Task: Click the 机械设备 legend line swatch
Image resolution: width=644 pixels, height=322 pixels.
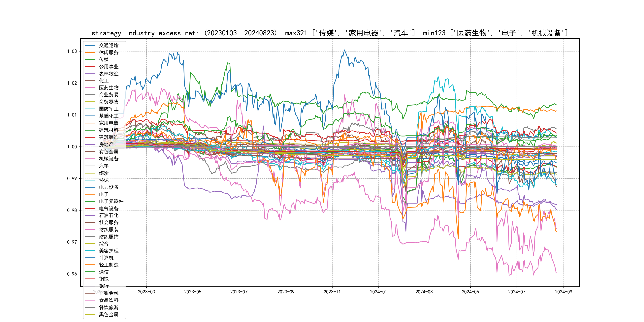Action: [90, 159]
